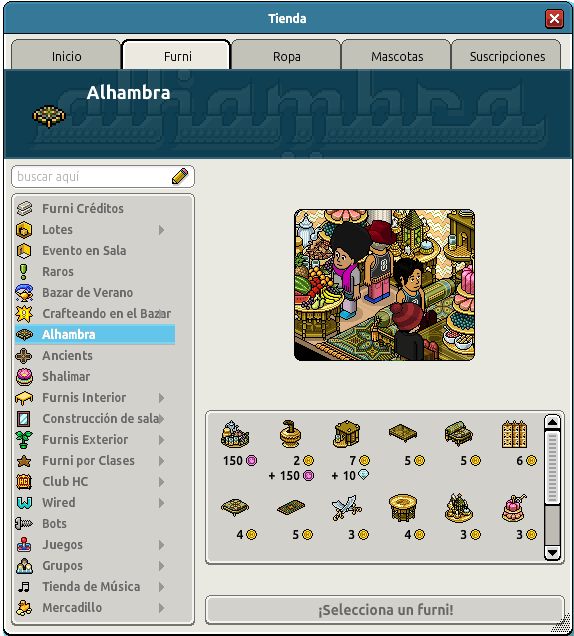Select the golden kiosk furni item

(346, 434)
